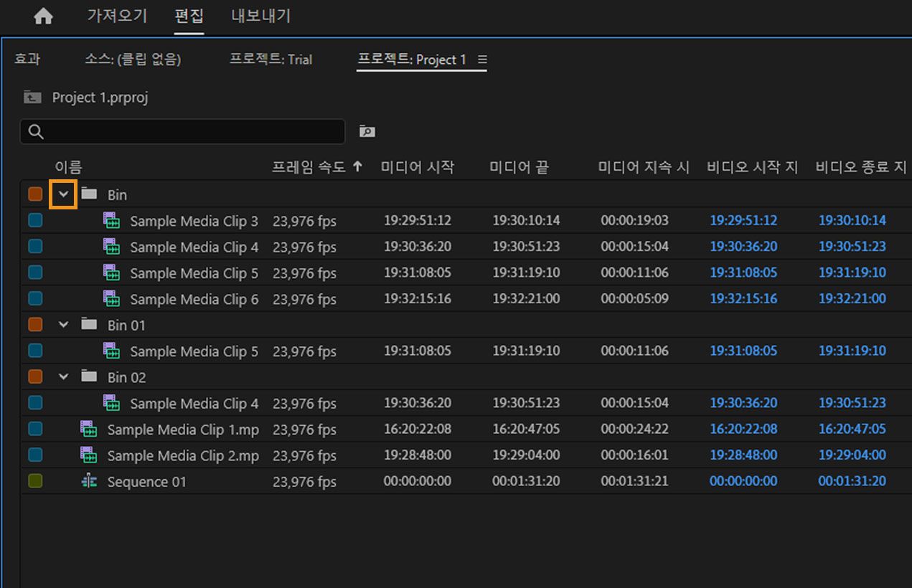The image size is (912, 588).
Task: Click green label swatch of Sequence 01
Action: click(x=35, y=481)
